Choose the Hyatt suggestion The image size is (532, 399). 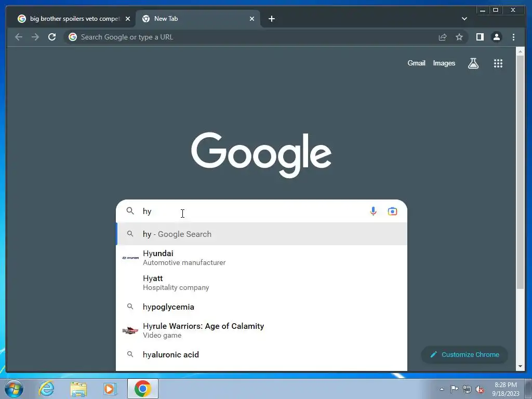[x=262, y=283]
